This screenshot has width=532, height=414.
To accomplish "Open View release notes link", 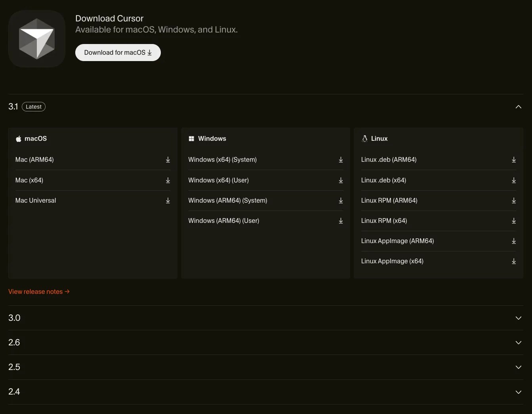I will tap(39, 291).
